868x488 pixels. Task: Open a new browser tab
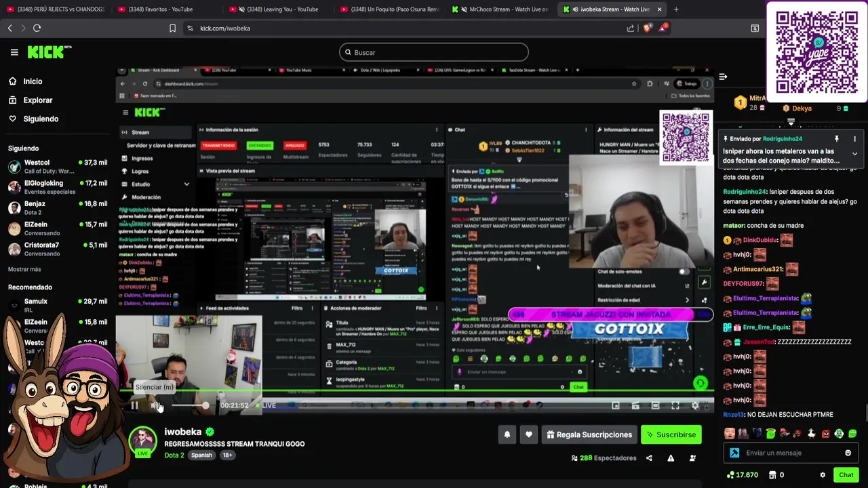coord(676,9)
